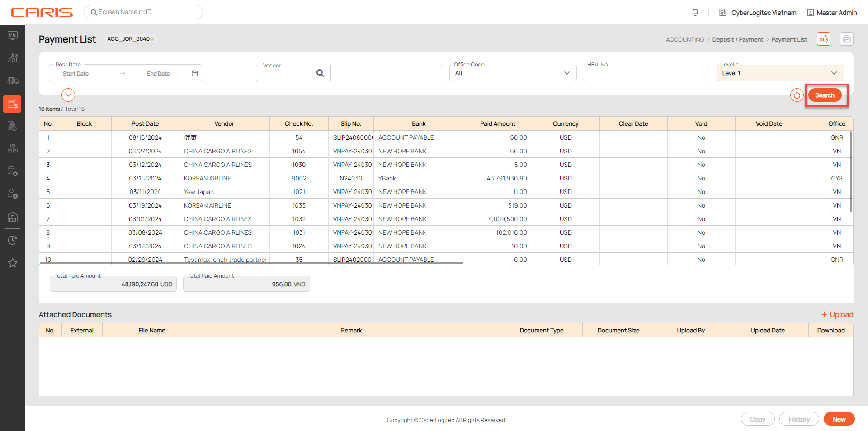The image size is (868, 431).
Task: Click the warehouse icon in sidebar
Action: click(13, 217)
